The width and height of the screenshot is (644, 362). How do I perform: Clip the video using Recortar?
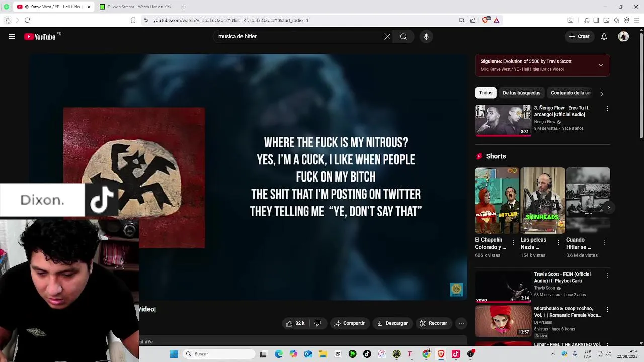pos(433,323)
